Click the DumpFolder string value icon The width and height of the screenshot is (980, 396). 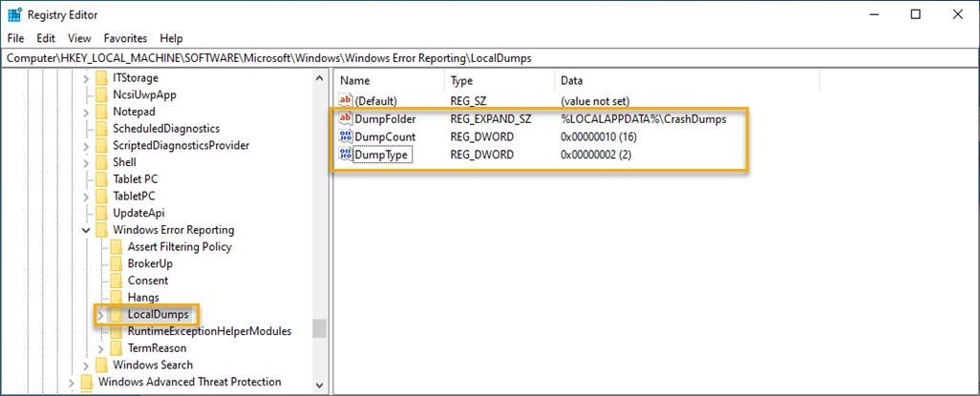point(346,118)
